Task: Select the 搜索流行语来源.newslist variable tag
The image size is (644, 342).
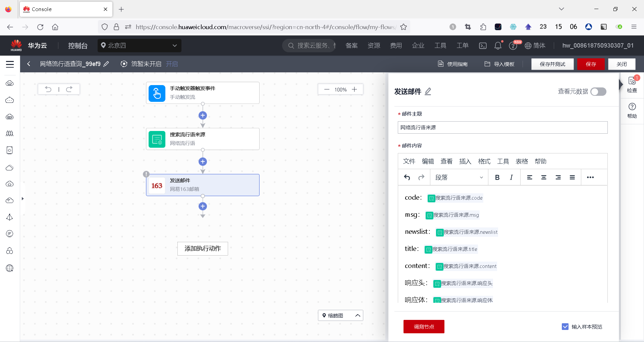Action: click(467, 232)
